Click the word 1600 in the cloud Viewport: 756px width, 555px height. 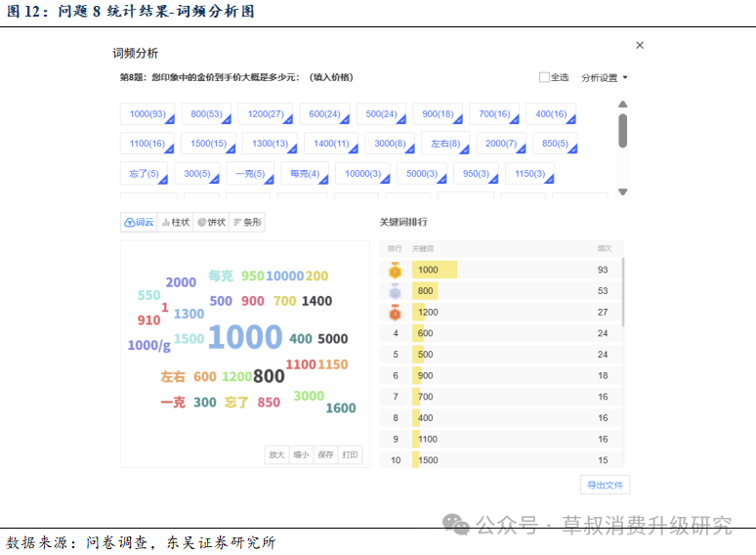point(340,407)
